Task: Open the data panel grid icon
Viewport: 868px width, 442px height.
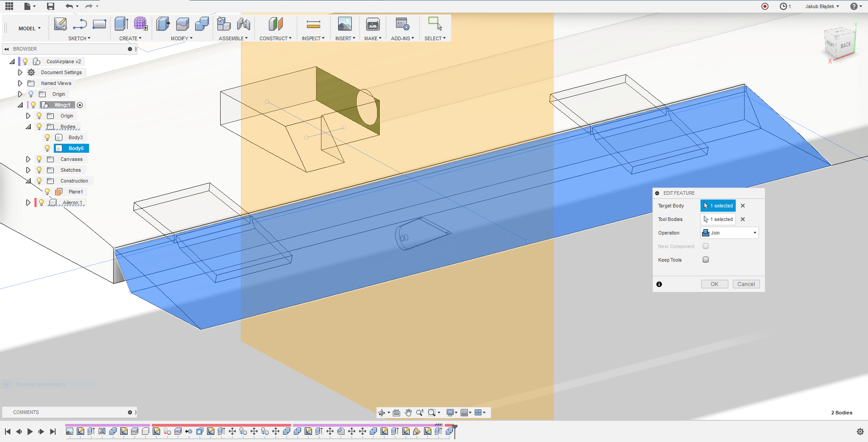Action: [9, 6]
